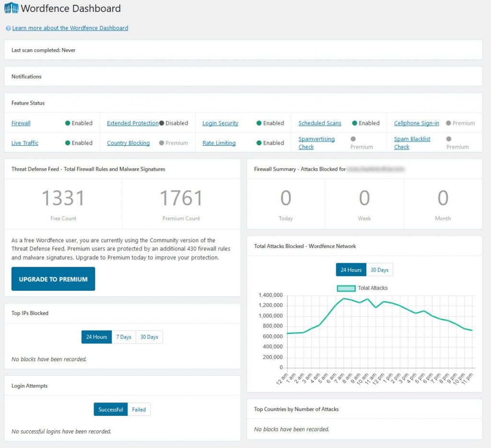Click the UPGRADE TO PREMIUM button
The width and height of the screenshot is (491, 448).
click(x=53, y=279)
